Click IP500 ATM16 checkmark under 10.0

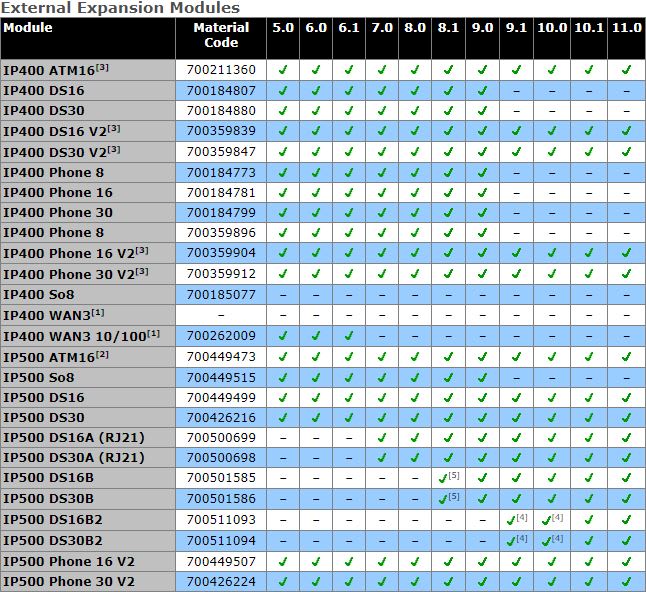tap(552, 356)
